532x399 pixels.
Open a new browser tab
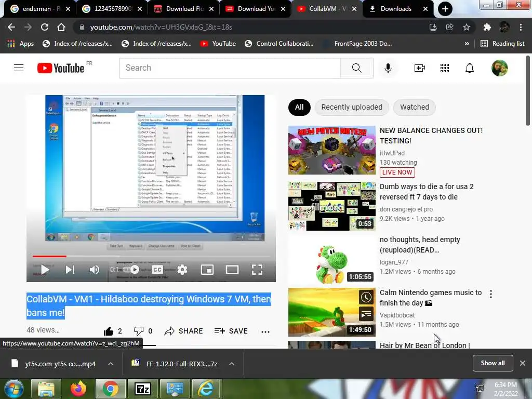point(445,9)
